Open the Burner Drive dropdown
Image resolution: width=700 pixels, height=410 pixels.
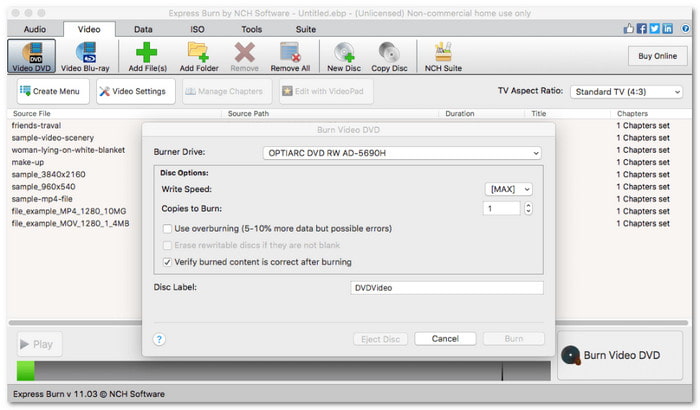402,153
